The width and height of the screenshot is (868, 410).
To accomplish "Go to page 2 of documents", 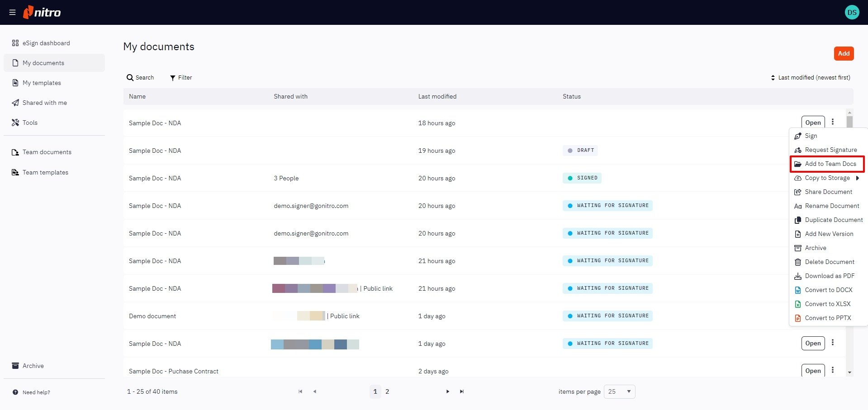I will pyautogui.click(x=387, y=391).
